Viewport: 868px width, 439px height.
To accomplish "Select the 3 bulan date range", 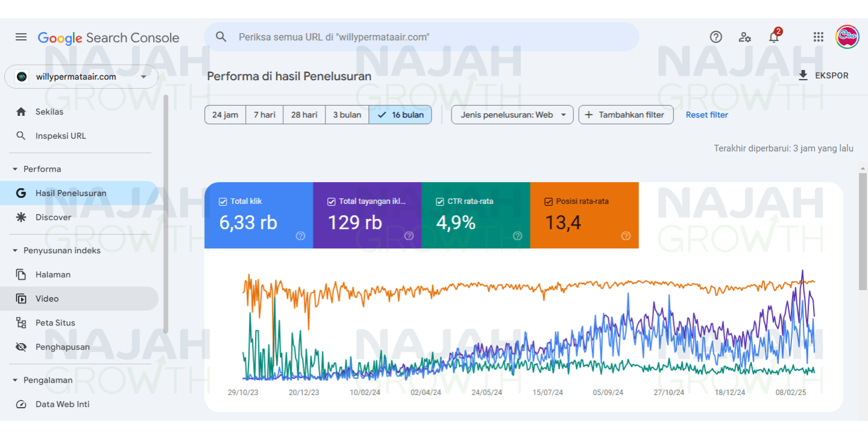I will pos(347,115).
